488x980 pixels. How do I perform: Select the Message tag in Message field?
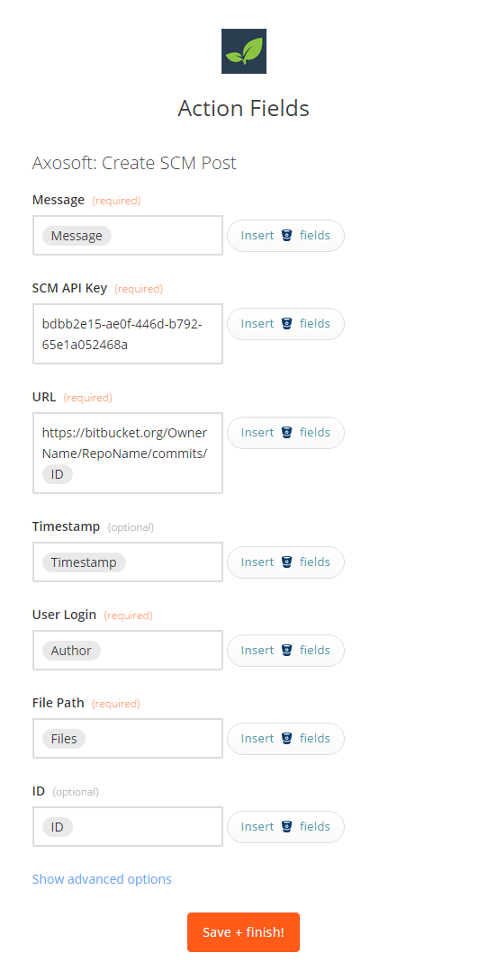(x=77, y=236)
